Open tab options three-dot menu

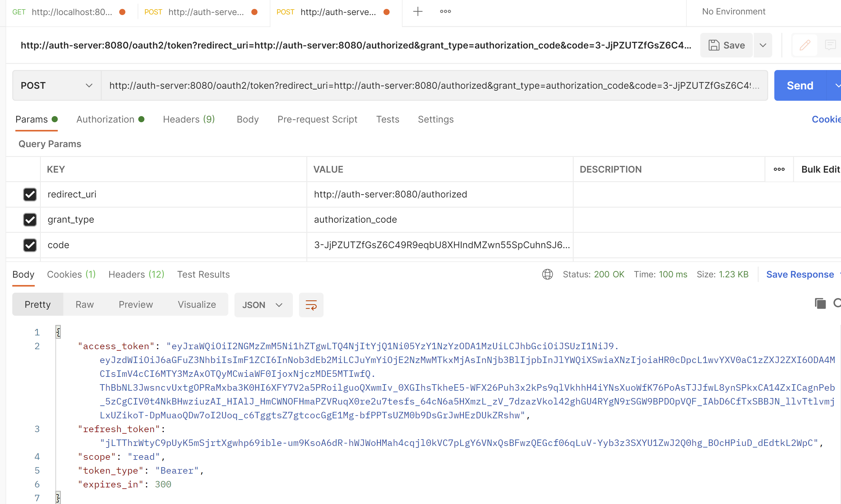tap(445, 12)
